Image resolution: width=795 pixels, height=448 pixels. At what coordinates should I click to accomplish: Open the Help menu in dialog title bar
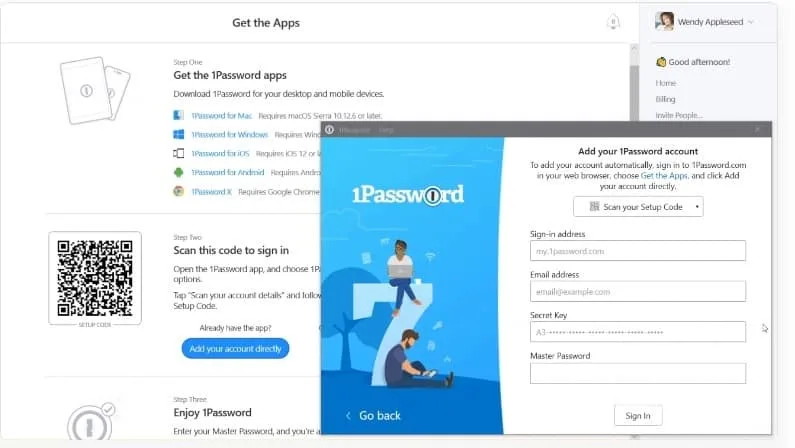[386, 130]
